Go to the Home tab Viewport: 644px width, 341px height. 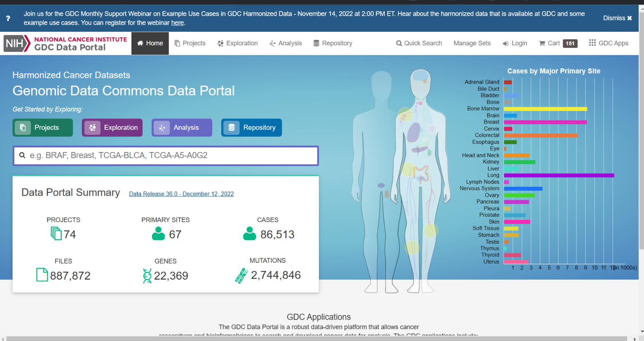point(150,43)
